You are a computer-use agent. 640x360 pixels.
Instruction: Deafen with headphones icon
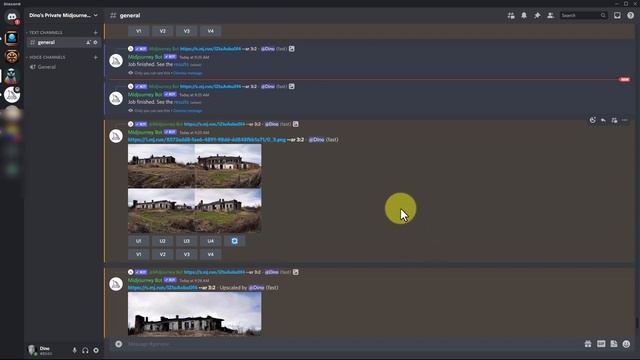tap(85, 350)
